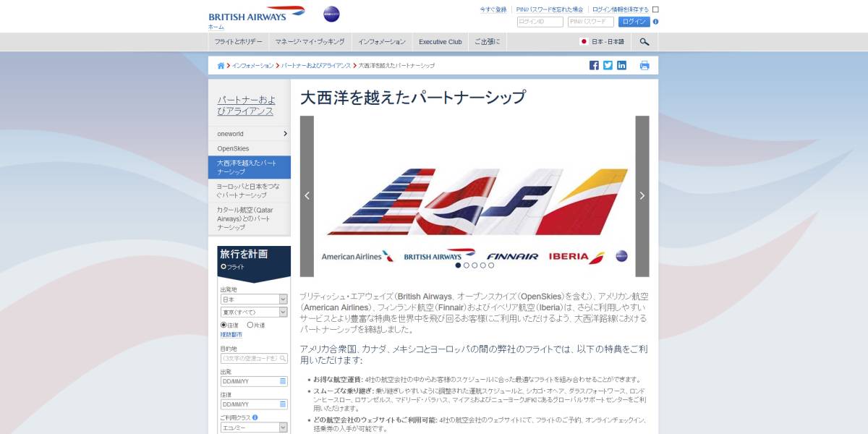Open the Executive Club menu
Viewport: 868px width, 434px height.
click(x=441, y=42)
